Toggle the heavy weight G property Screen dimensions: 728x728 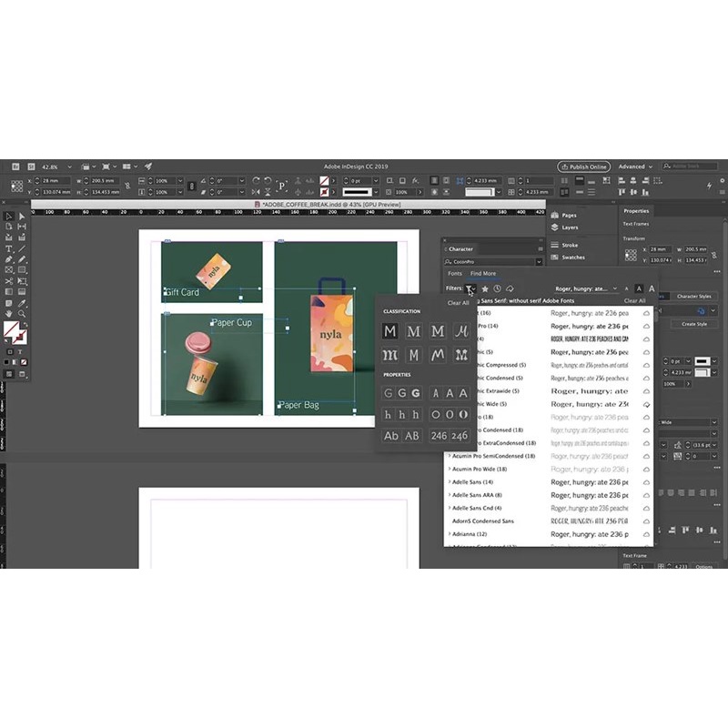(416, 393)
